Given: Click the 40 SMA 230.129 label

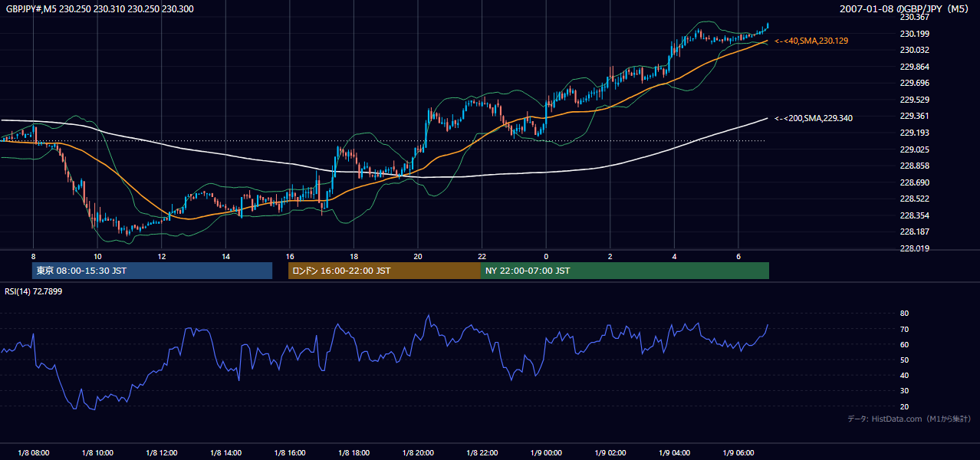Looking at the screenshot, I should [811, 41].
